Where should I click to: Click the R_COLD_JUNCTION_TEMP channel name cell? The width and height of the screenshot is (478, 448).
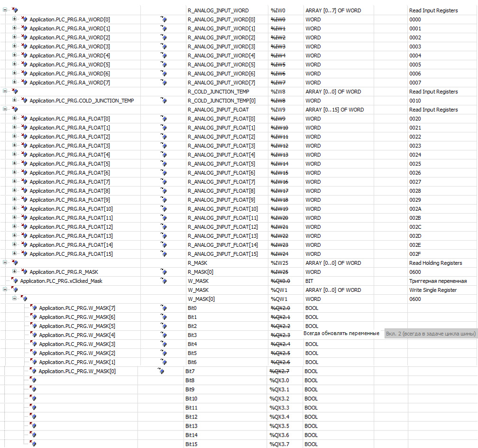[218, 92]
